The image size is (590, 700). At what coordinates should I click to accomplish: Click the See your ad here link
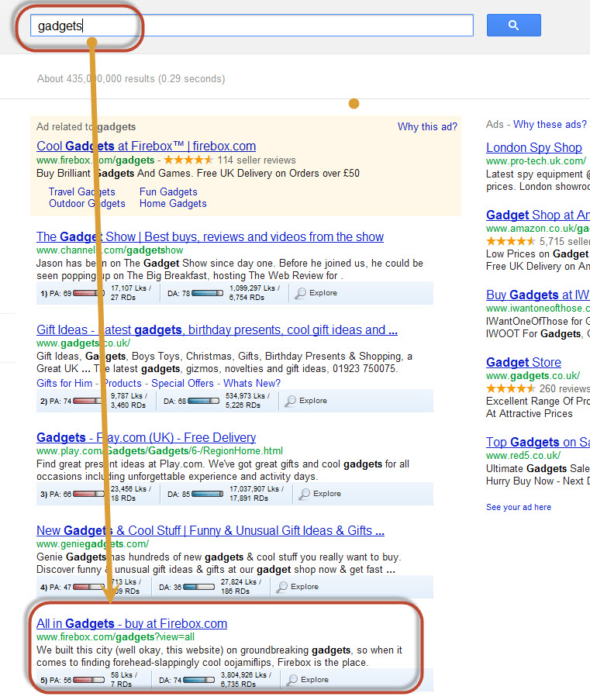[519, 507]
